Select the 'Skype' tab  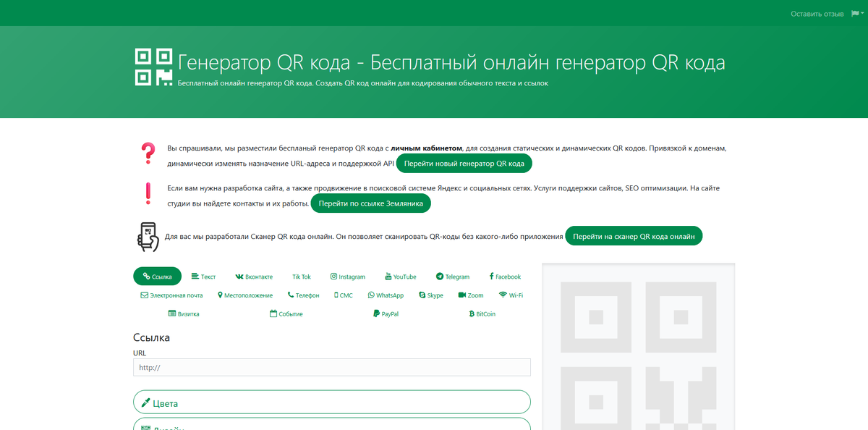coord(430,295)
